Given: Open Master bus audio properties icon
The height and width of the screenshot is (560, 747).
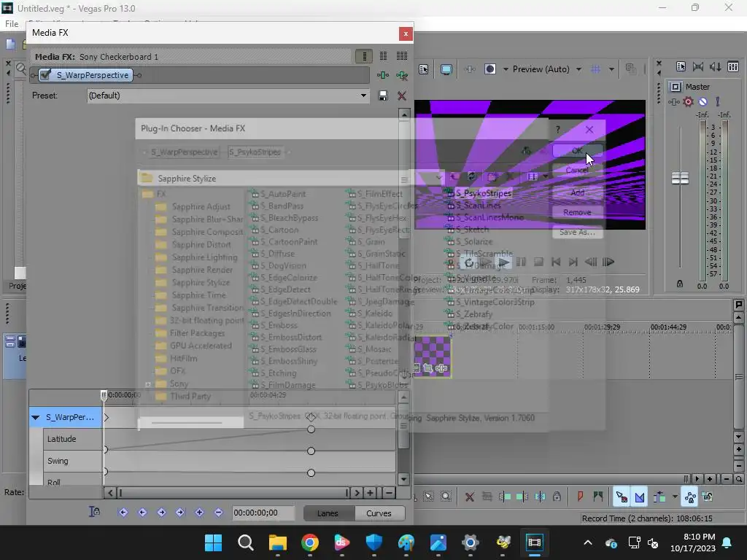Looking at the screenshot, I should (681, 66).
